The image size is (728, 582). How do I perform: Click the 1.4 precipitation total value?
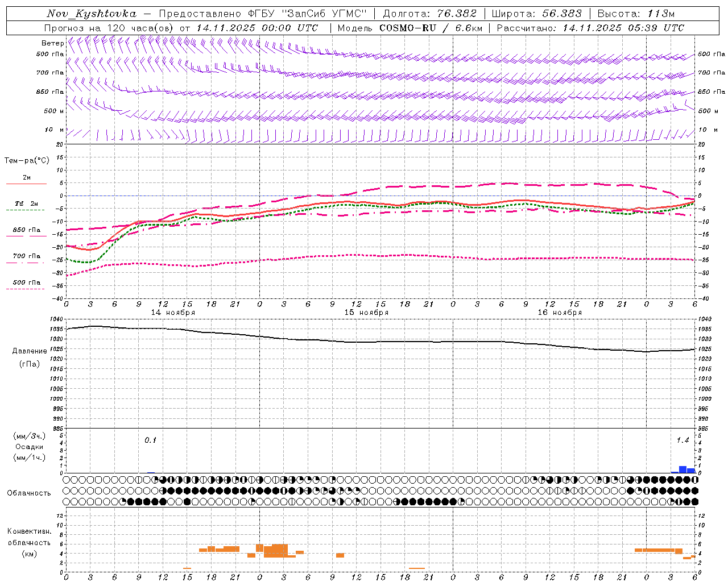pos(682,440)
